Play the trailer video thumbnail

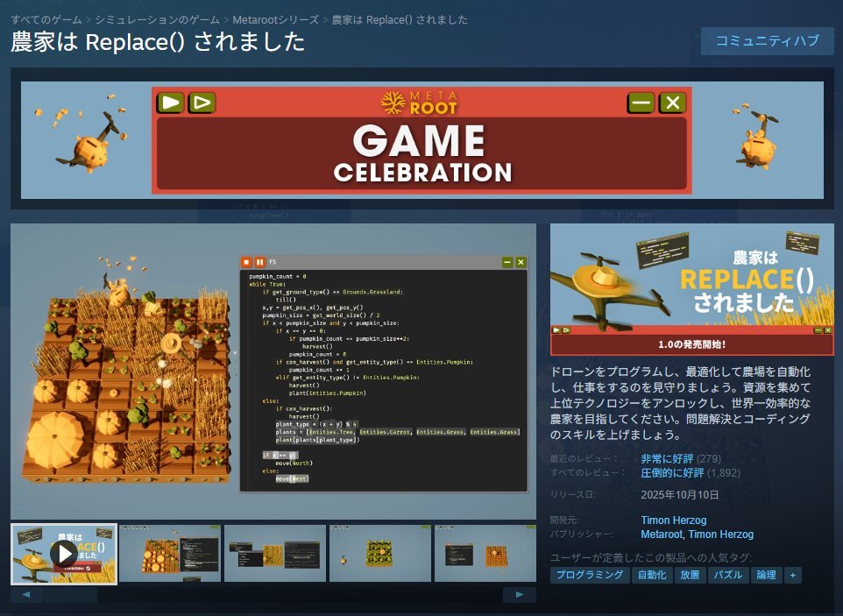pos(63,554)
